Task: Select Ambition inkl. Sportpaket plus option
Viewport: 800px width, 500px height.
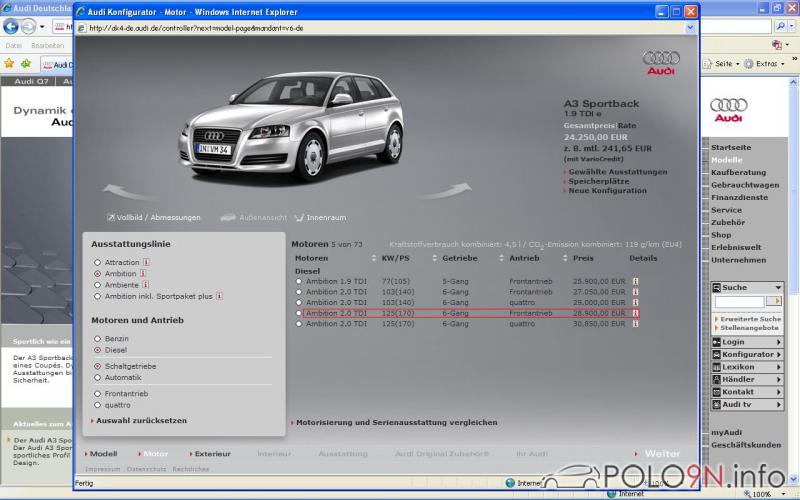Action: tap(97, 296)
